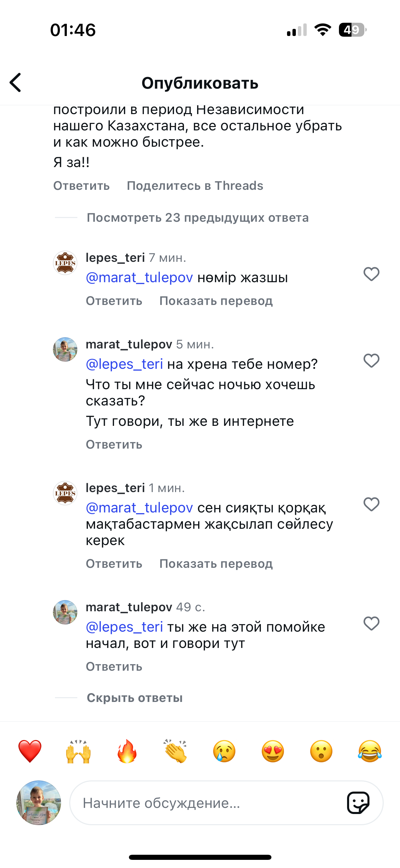Open the @marat_tulepov mention in first reply

(x=139, y=278)
